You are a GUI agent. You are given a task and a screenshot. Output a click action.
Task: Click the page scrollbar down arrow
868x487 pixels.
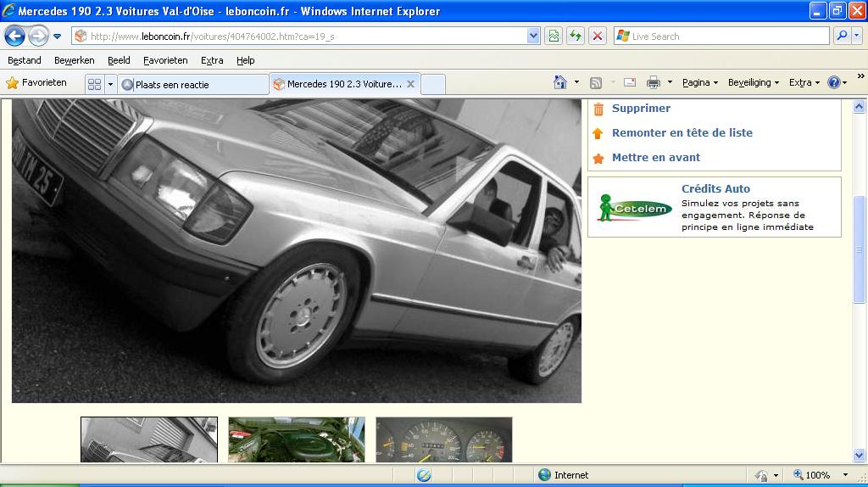click(860, 456)
